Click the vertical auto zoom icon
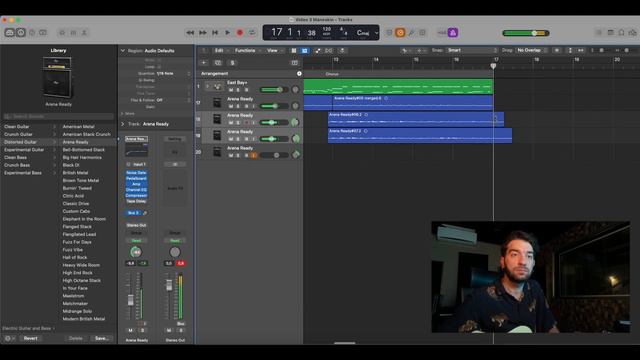 [570, 50]
